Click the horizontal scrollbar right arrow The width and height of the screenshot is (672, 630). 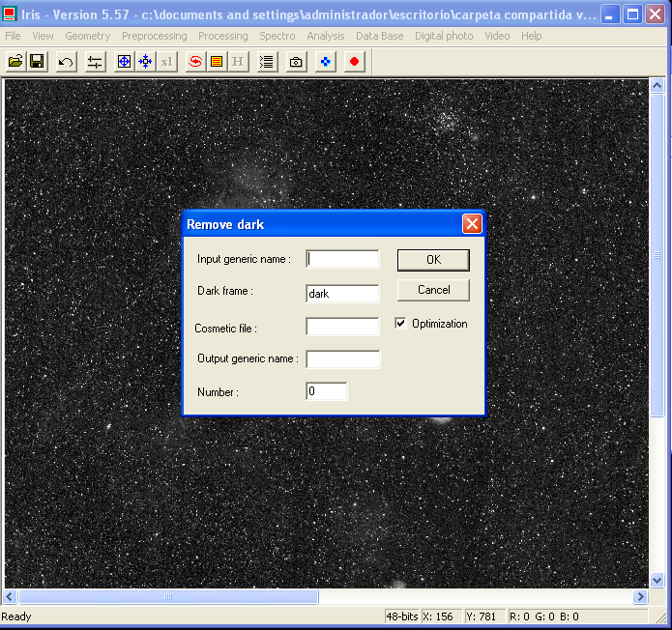click(x=641, y=596)
